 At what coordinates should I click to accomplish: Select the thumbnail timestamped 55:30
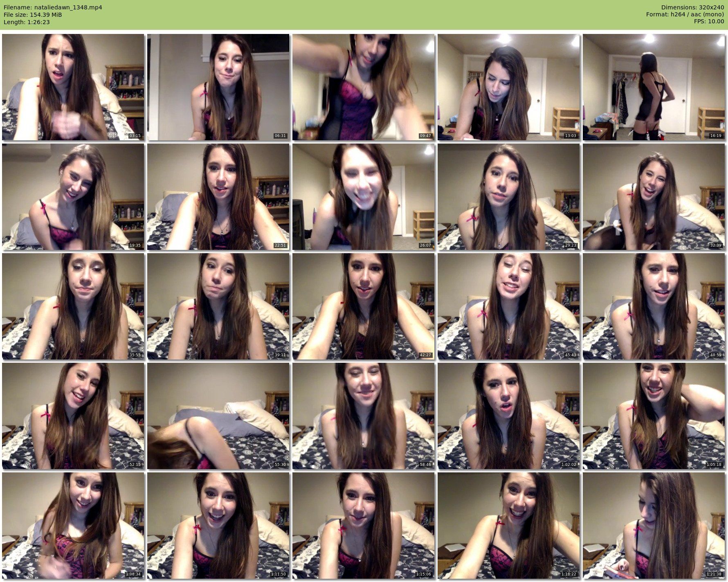[218, 416]
